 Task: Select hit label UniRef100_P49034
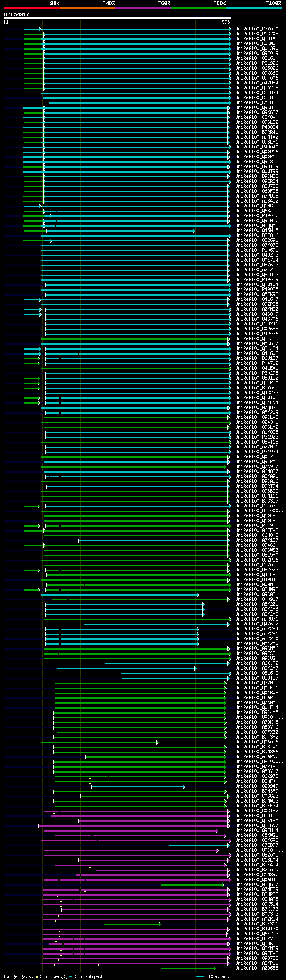click(x=257, y=127)
